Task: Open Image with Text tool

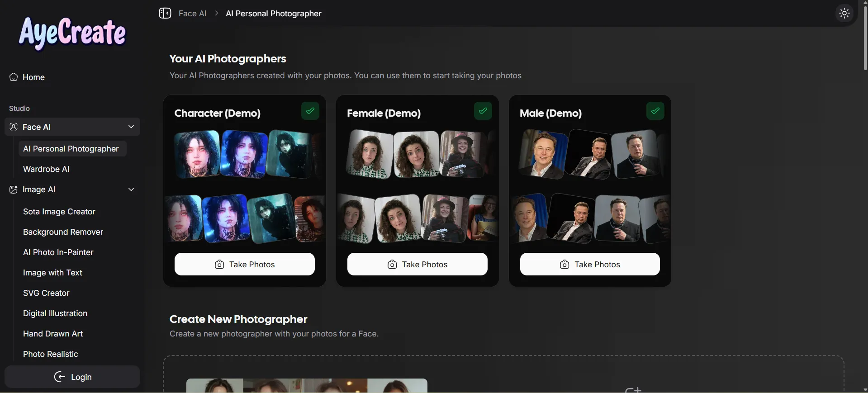Action: pyautogui.click(x=52, y=273)
